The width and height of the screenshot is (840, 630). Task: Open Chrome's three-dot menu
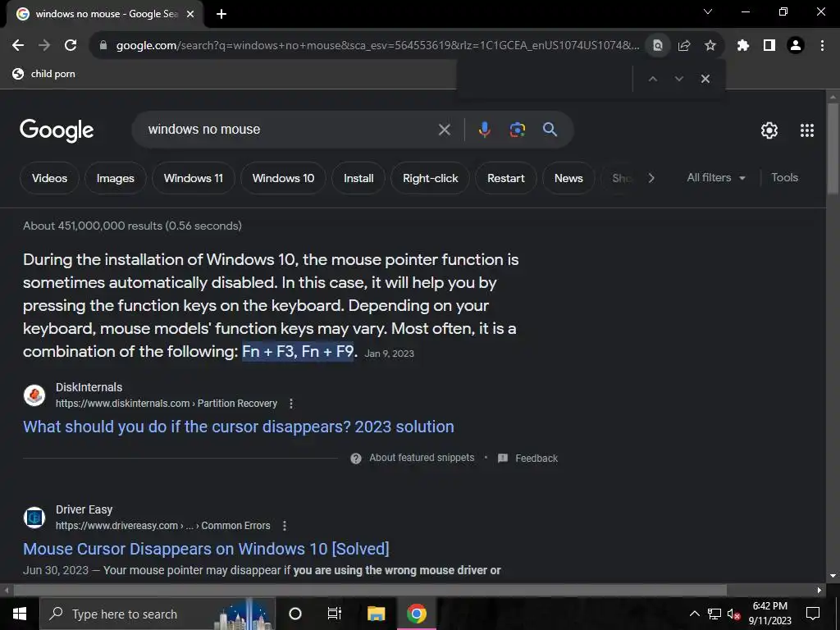[822, 46]
